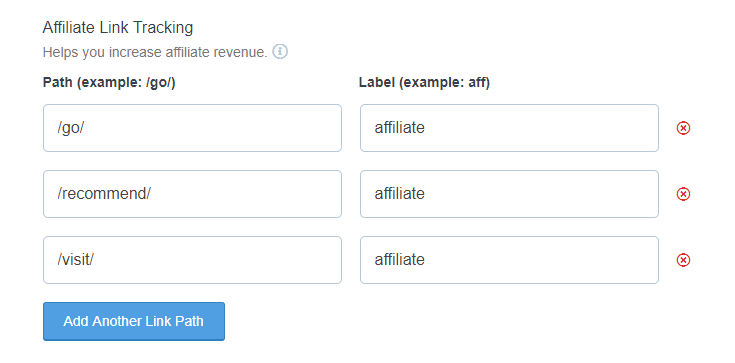Delete the /recommend/ link path row
The image size is (735, 363).
(x=683, y=194)
